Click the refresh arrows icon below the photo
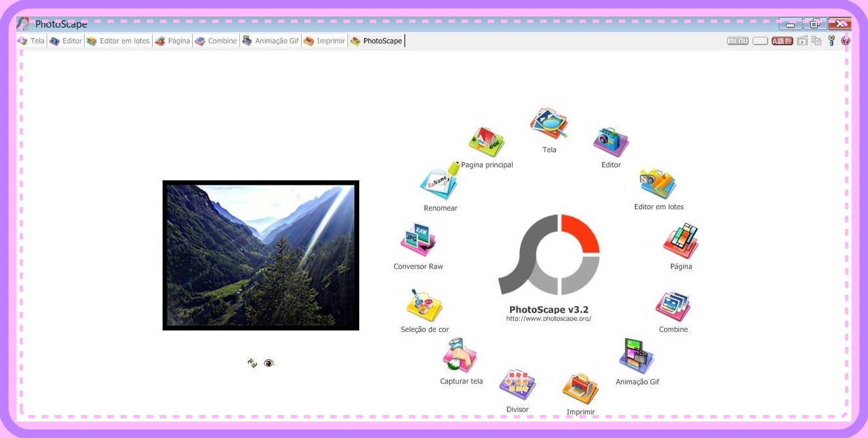 click(252, 363)
